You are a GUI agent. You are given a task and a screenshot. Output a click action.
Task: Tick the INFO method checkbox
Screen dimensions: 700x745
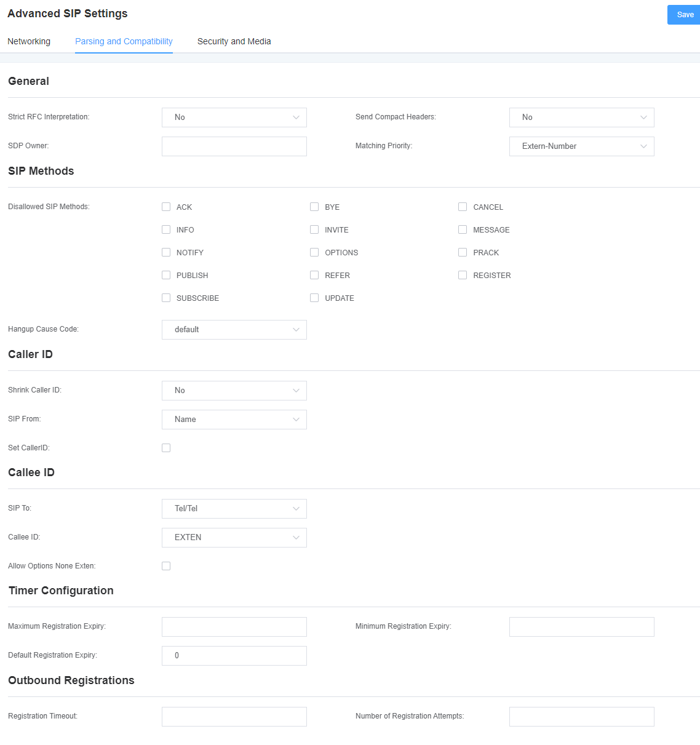166,229
